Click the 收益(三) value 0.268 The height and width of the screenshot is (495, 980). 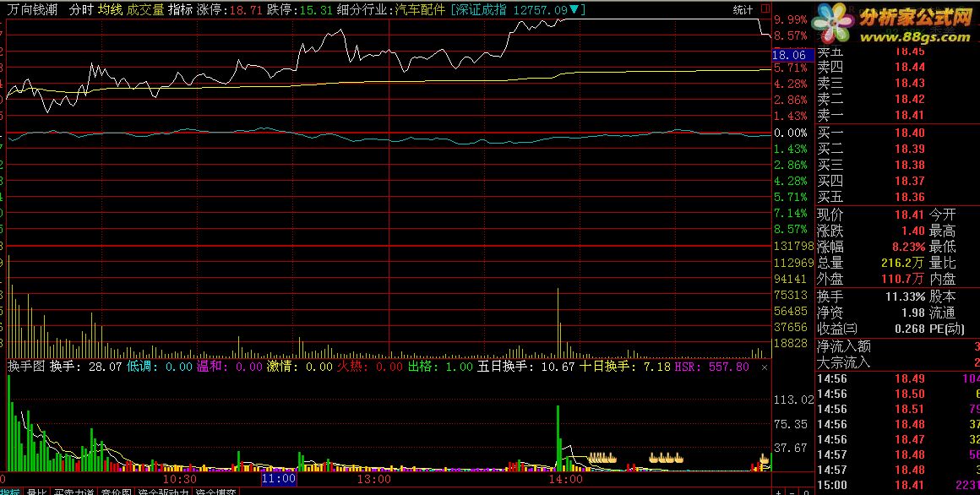pyautogui.click(x=909, y=329)
